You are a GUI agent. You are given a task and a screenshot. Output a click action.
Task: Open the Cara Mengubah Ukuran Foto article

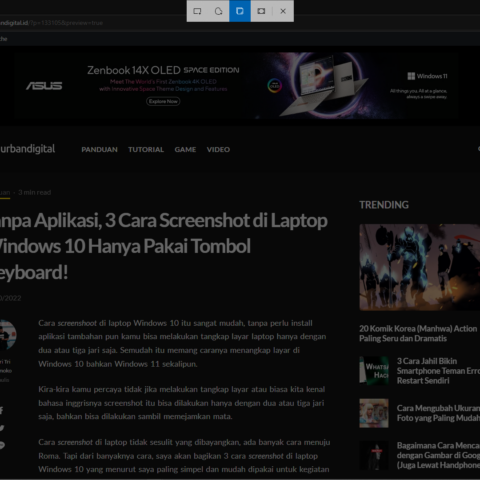click(438, 413)
